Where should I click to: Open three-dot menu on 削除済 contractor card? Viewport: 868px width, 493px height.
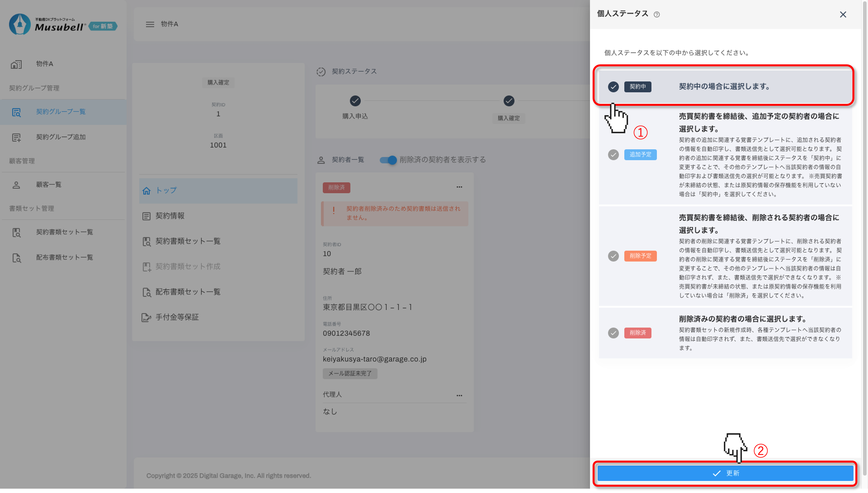(459, 187)
